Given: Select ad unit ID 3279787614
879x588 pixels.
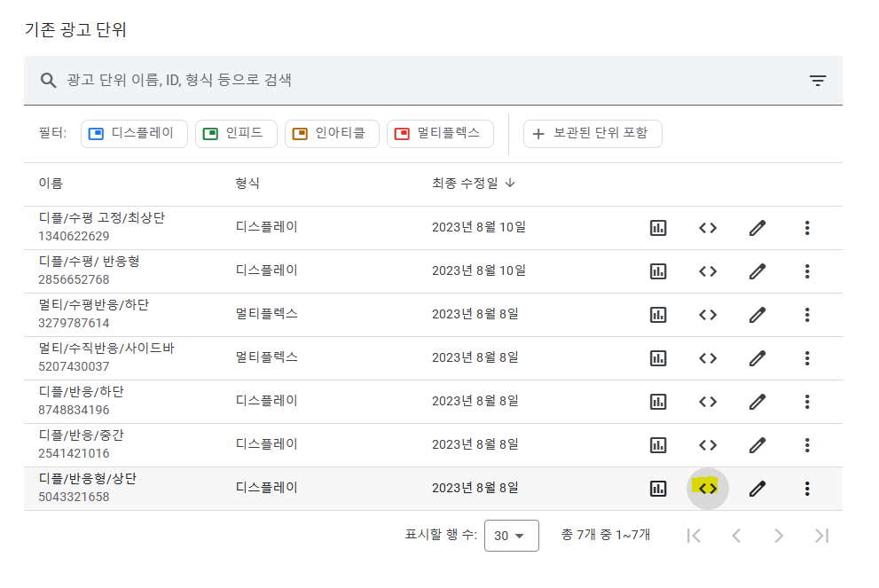Looking at the screenshot, I should [x=74, y=323].
